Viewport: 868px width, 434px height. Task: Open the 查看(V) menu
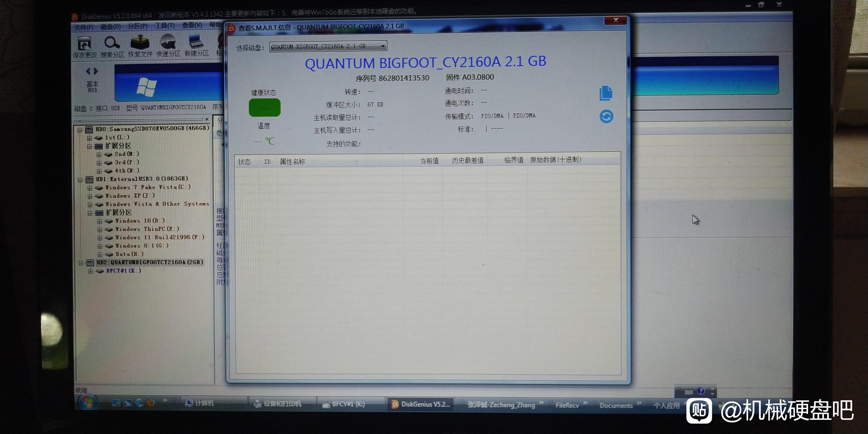tap(192, 25)
